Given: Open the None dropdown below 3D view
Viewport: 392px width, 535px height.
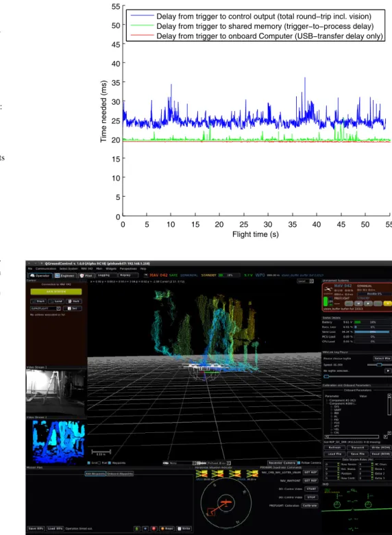Looking at the screenshot, I should point(180,463).
